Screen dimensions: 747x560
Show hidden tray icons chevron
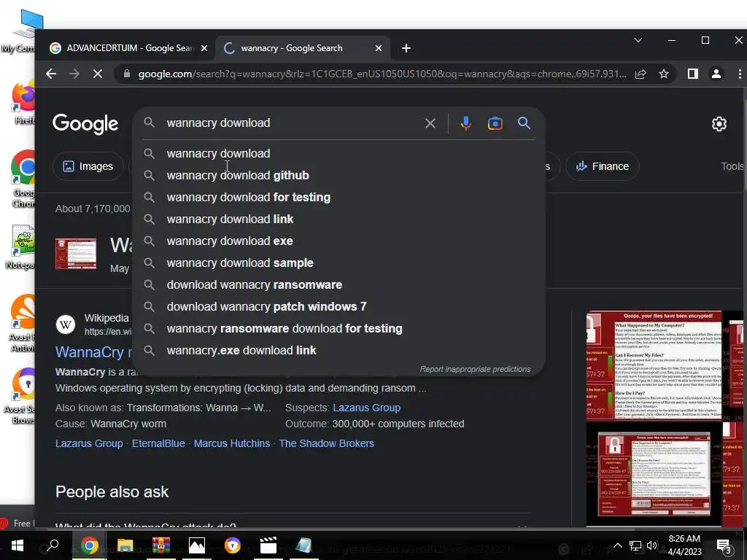[x=617, y=545]
